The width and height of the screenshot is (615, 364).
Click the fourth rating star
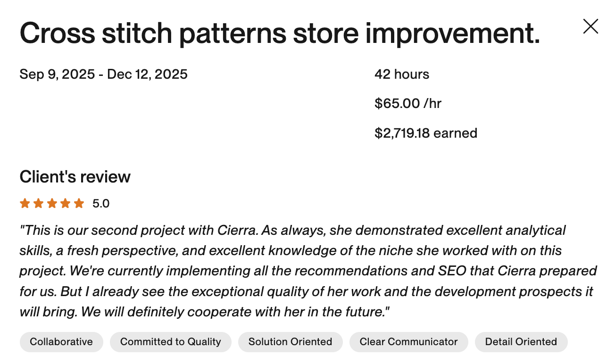tap(66, 204)
